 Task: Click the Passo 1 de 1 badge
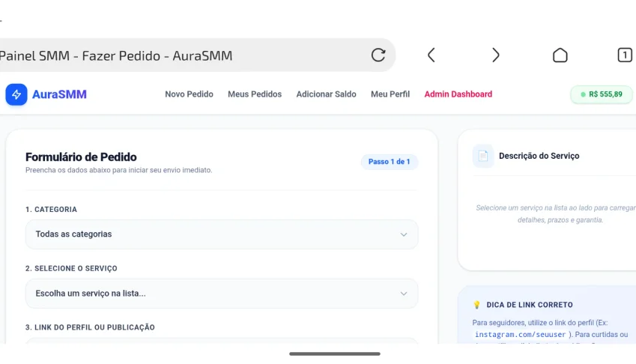tap(389, 162)
